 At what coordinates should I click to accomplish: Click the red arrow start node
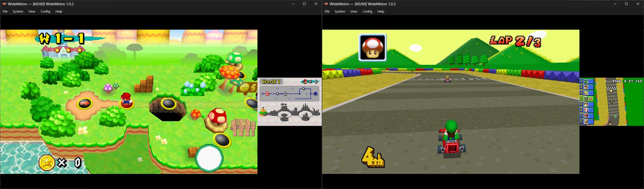[x=85, y=103]
